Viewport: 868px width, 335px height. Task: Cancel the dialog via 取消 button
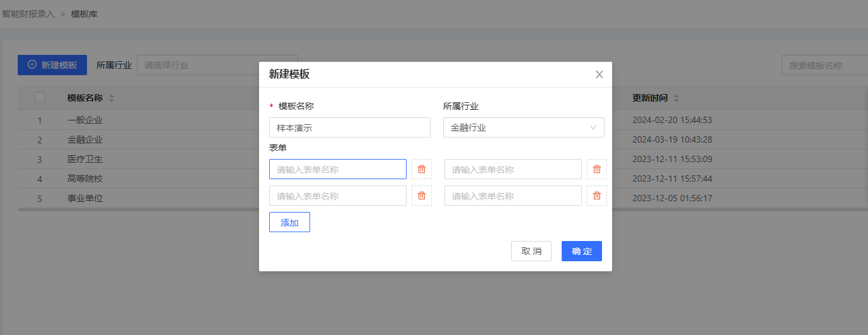click(x=531, y=251)
